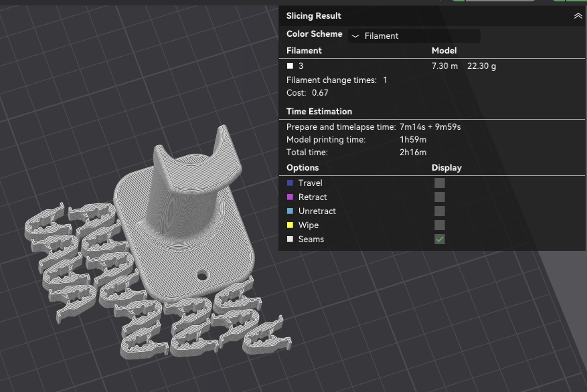Uncheck the Seams display checkbox
Screen dimensions: 587x392
coord(440,239)
